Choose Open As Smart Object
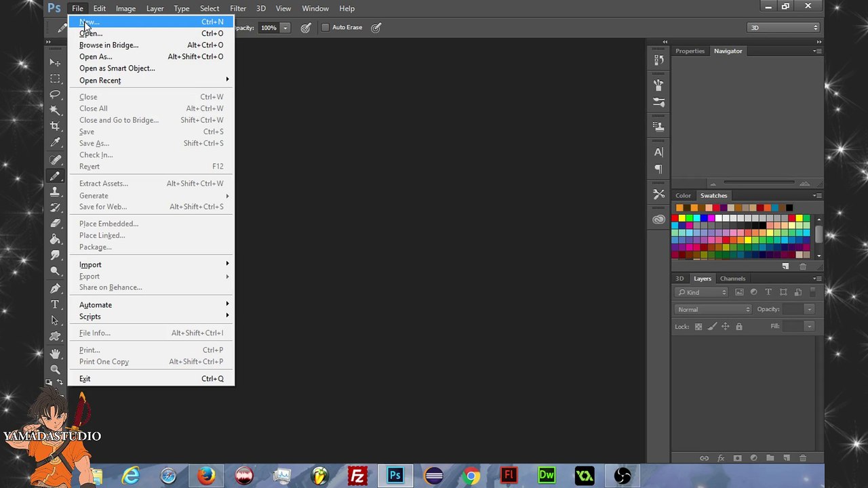This screenshot has height=488, width=868. tap(151, 68)
